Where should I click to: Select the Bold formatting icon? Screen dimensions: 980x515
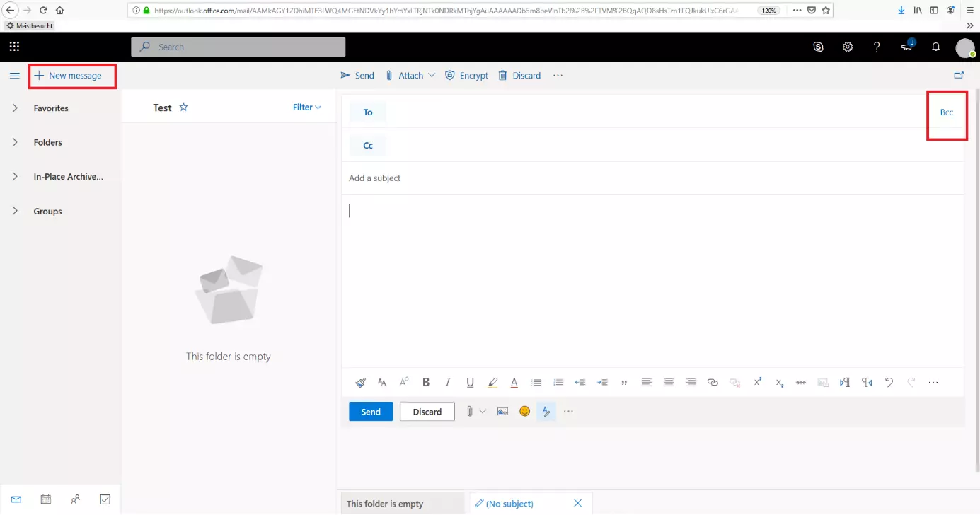[426, 382]
